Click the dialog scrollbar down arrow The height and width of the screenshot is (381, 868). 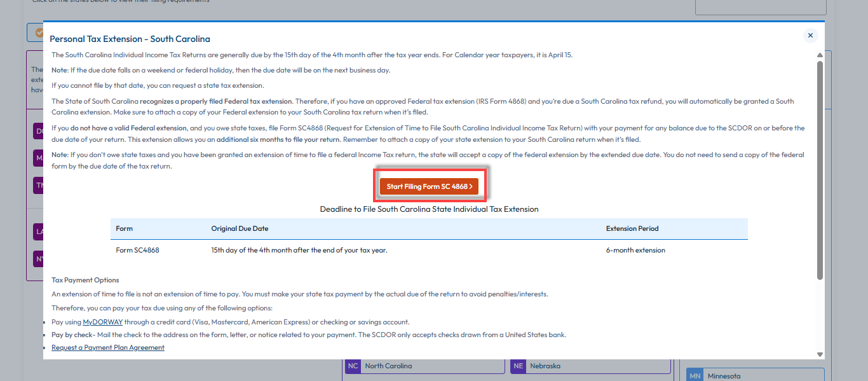click(x=820, y=354)
